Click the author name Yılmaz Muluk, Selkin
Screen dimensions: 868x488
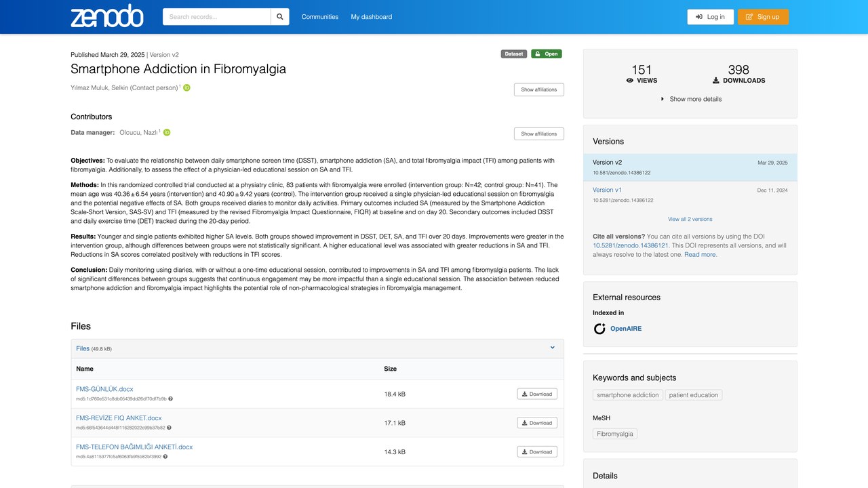point(124,87)
